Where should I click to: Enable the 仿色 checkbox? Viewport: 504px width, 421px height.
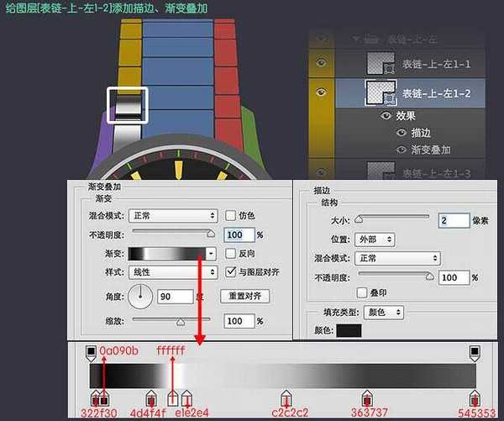231,216
